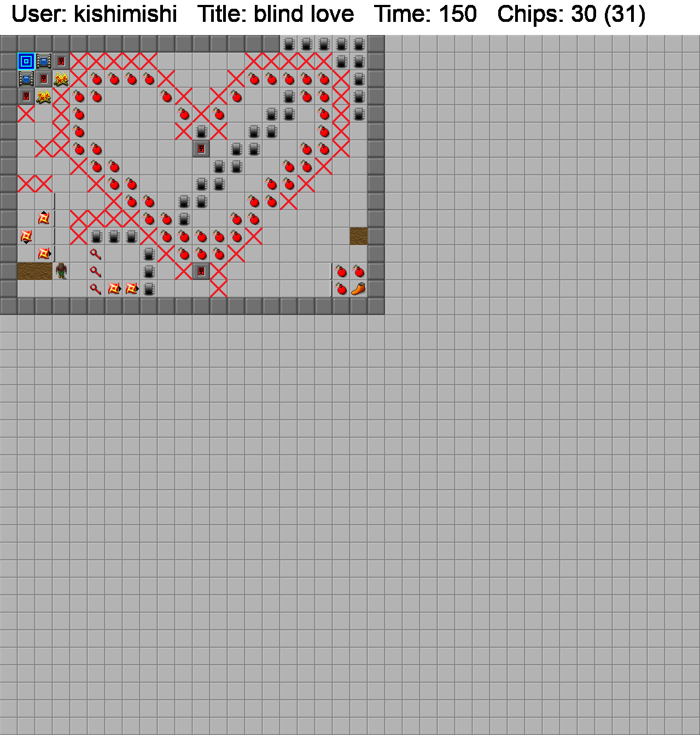This screenshot has height=735, width=700.
Task: Select the bomb directly above the fire boots
Action: click(359, 271)
